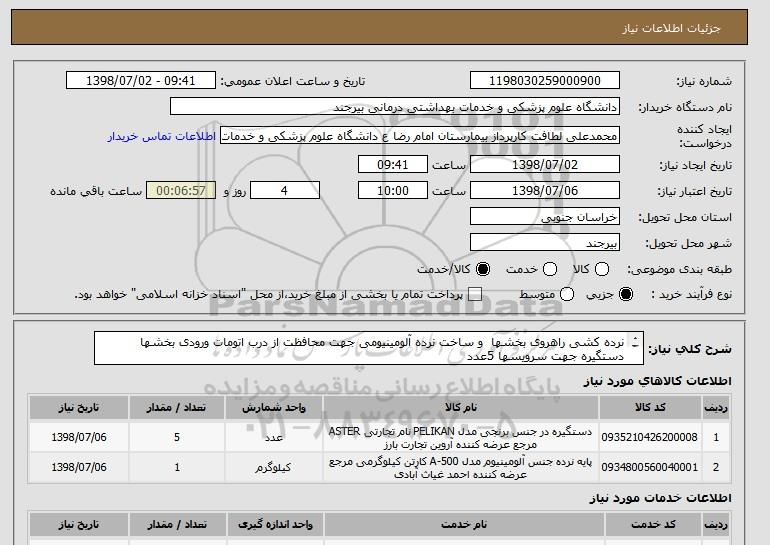This screenshot has height=545, width=770.
Task: Click the remaining time countdown 00:06:57
Action: (181, 191)
